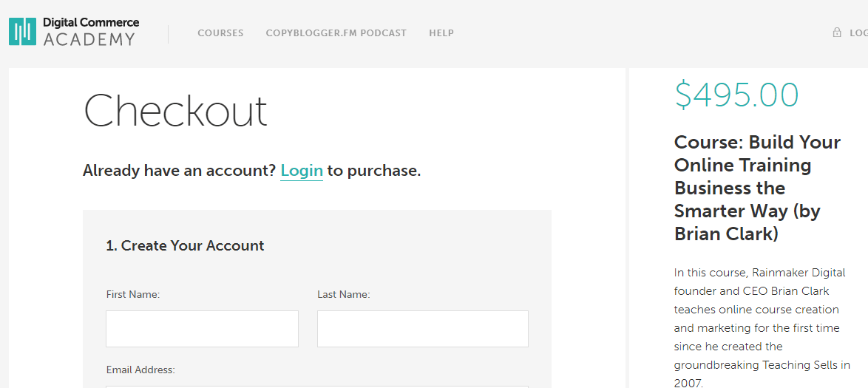Click the $495.00 price text
This screenshot has width=868, height=388.
[736, 95]
